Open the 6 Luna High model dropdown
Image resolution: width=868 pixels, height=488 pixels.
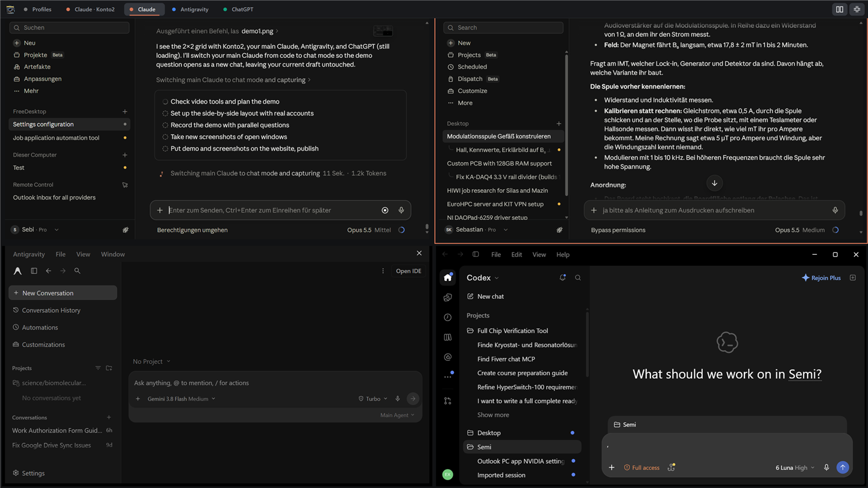click(x=795, y=468)
